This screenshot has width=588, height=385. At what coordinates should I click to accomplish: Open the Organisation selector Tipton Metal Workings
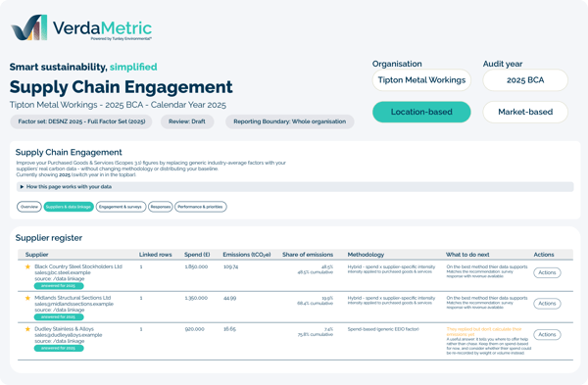click(x=421, y=80)
